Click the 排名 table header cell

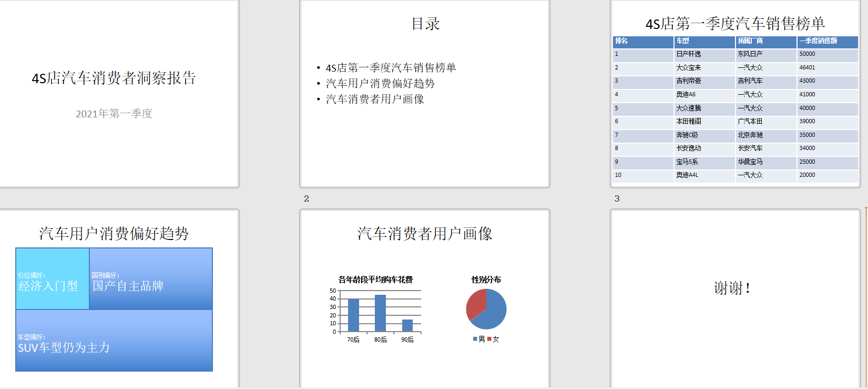(x=644, y=42)
